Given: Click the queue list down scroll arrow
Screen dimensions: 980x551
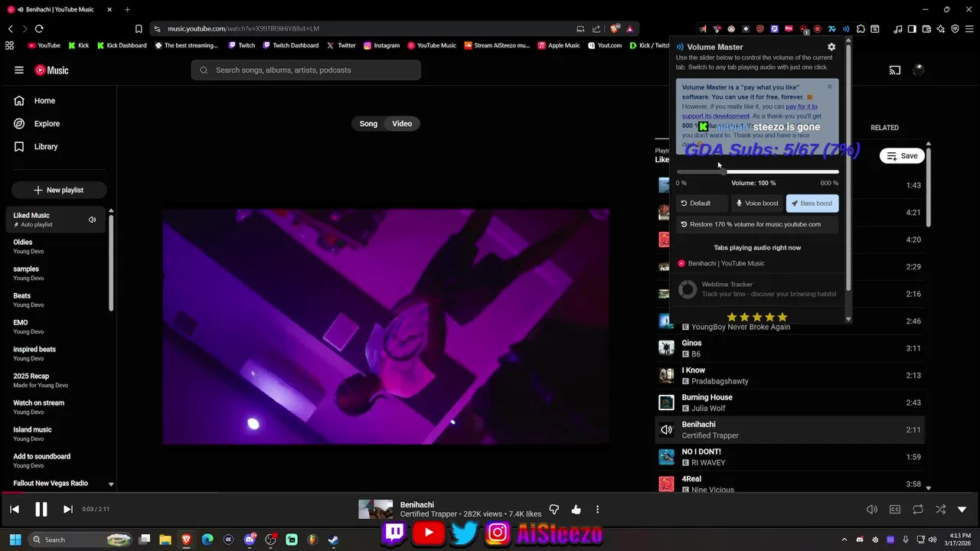Looking at the screenshot, I should click(929, 487).
